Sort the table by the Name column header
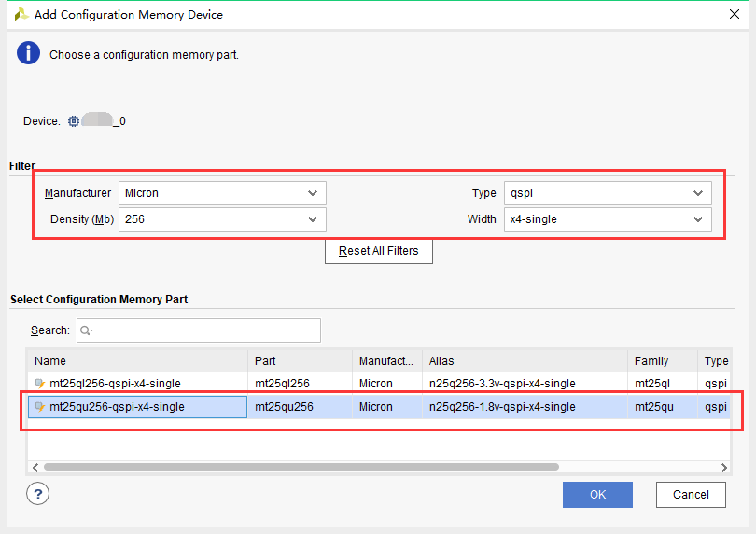Screen dimensions: 756x534 137,361
